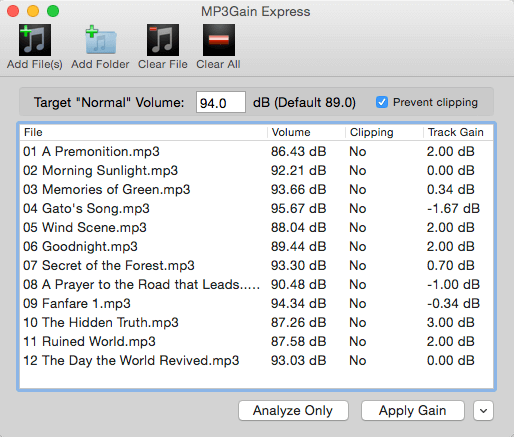Toggle the Prevent clipping checkbox
The height and width of the screenshot is (437, 514).
[x=382, y=102]
